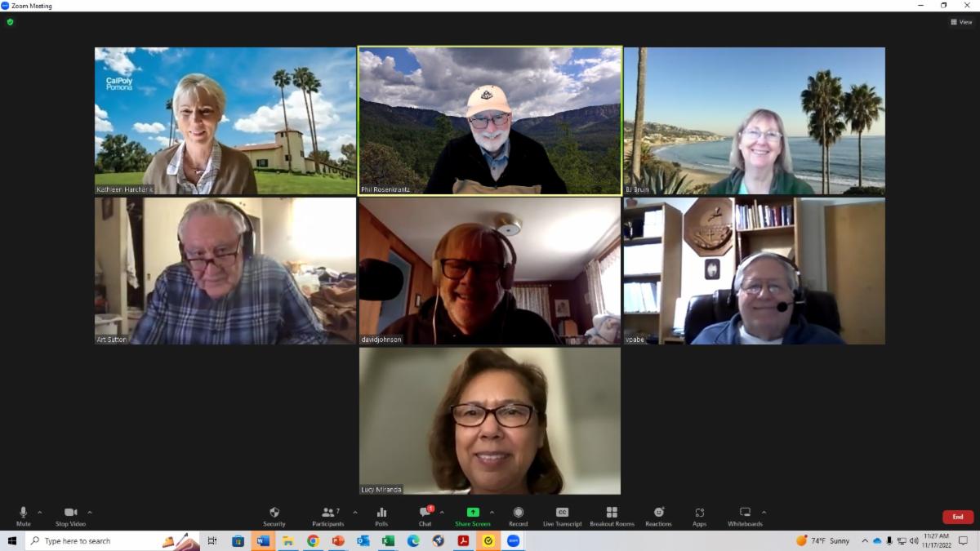Open the Participants list
This screenshot has height=551, width=980.
[328, 514]
